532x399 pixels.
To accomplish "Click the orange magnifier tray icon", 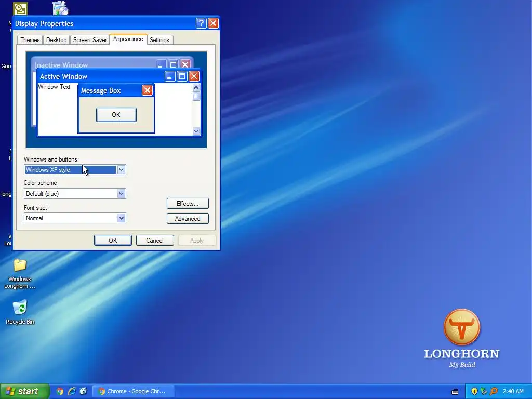I will 494,391.
